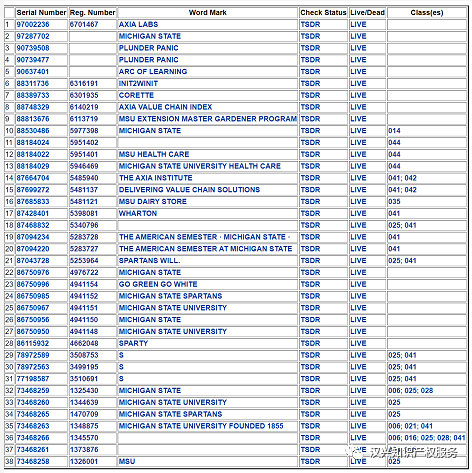Open classes 006; 025; 028 link
Viewport: 472px width, 473px height.
click(411, 390)
